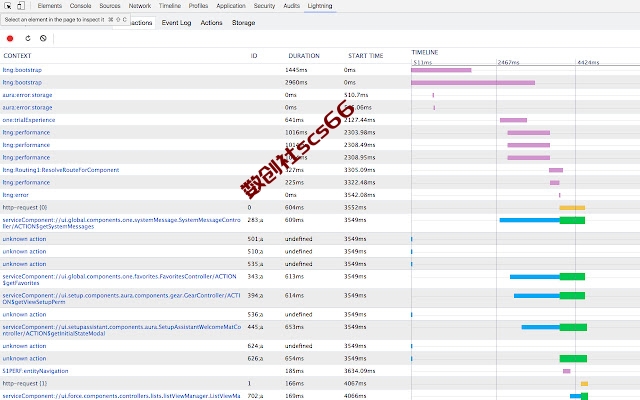Open the one:trialExperience context link

(x=29, y=120)
